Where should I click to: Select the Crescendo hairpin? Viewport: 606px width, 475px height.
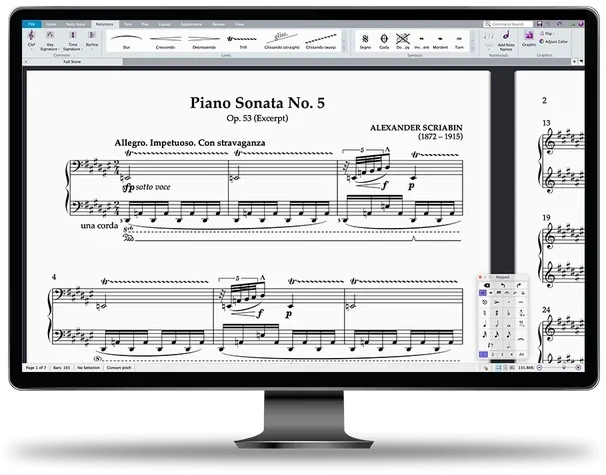tap(165, 41)
